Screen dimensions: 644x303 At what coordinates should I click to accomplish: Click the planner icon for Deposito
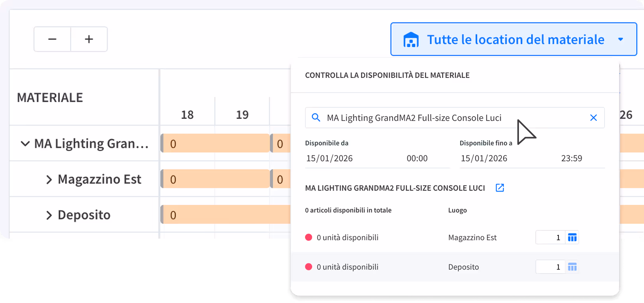[572, 267]
